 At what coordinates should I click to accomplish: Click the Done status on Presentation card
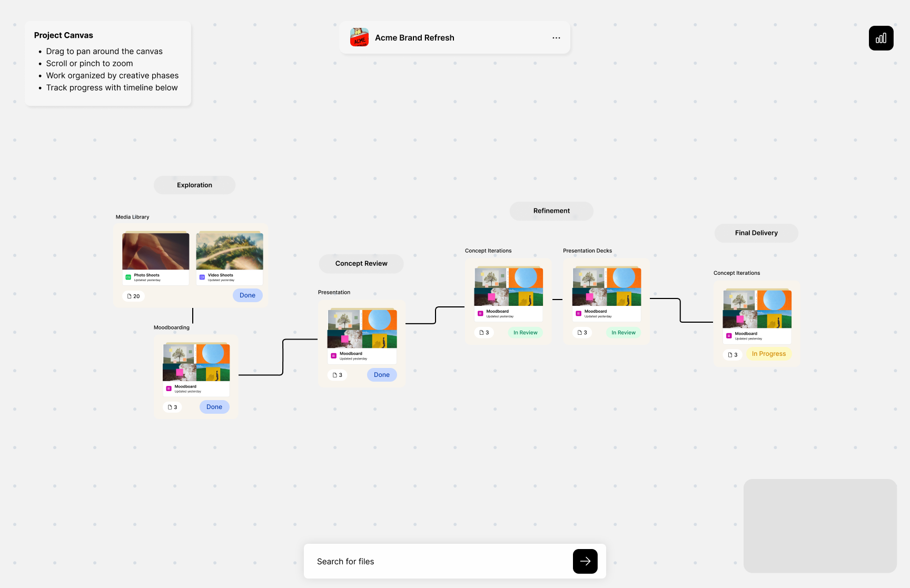382,375
